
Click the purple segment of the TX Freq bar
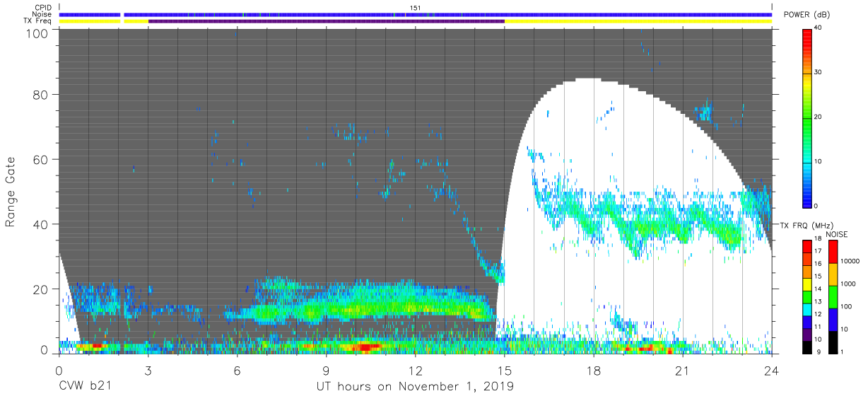327,21
